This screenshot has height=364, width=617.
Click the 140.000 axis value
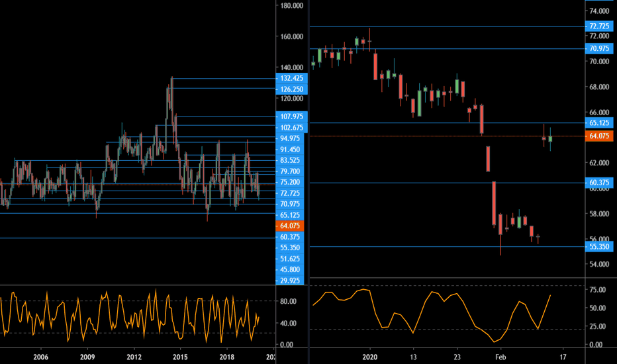291,68
